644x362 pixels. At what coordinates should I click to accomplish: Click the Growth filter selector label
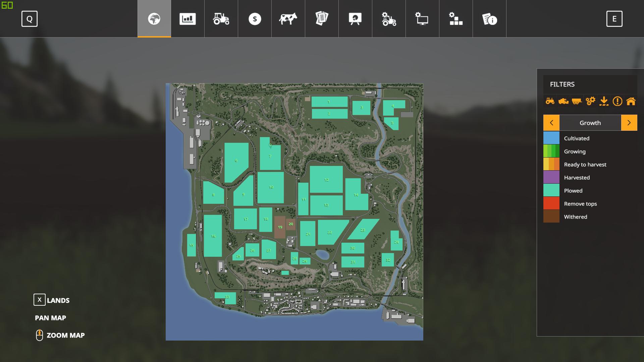coord(590,123)
